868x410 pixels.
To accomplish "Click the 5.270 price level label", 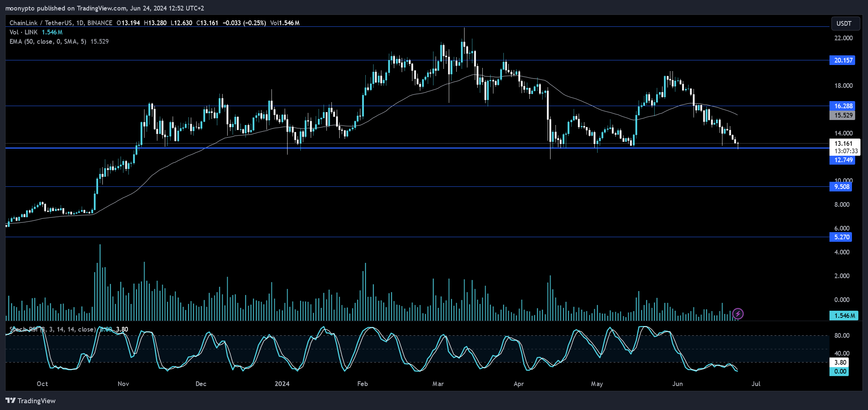I will 841,237.
